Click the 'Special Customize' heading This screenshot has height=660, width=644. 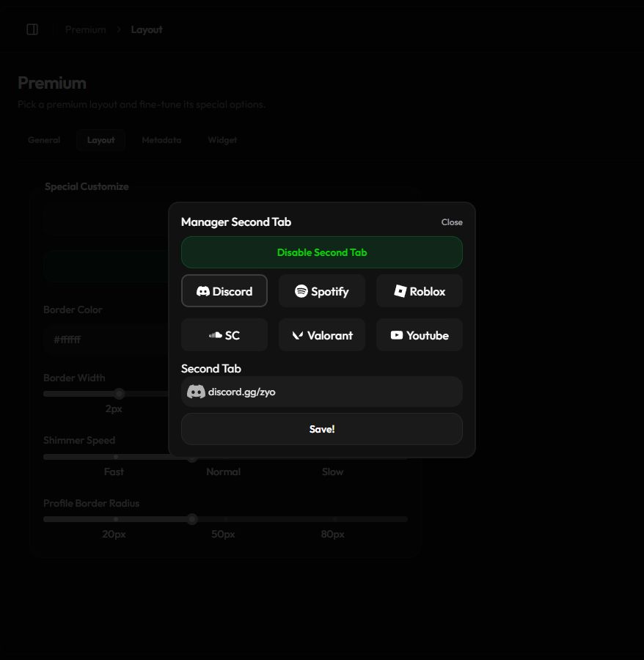[x=87, y=186]
